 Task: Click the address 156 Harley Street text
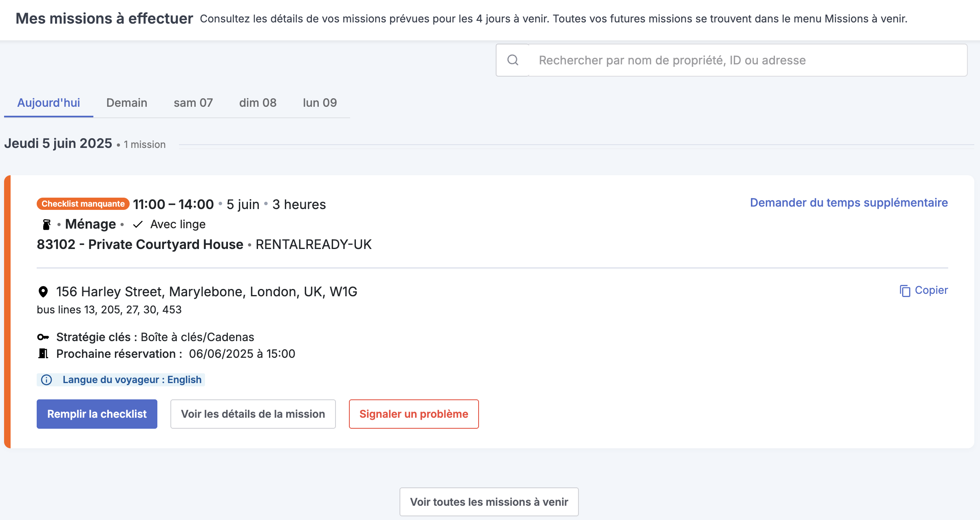[x=207, y=292]
